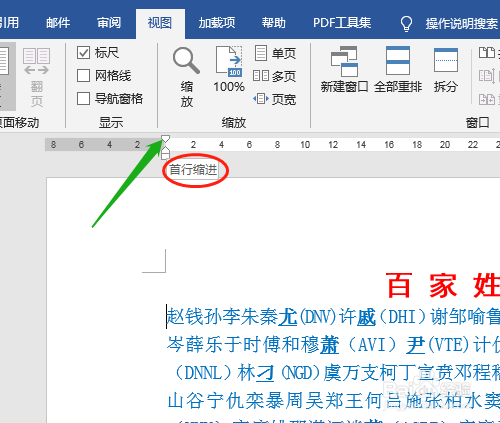Click the lightbulb tell-me icon
Screen dimensions: 500x423
(406, 23)
